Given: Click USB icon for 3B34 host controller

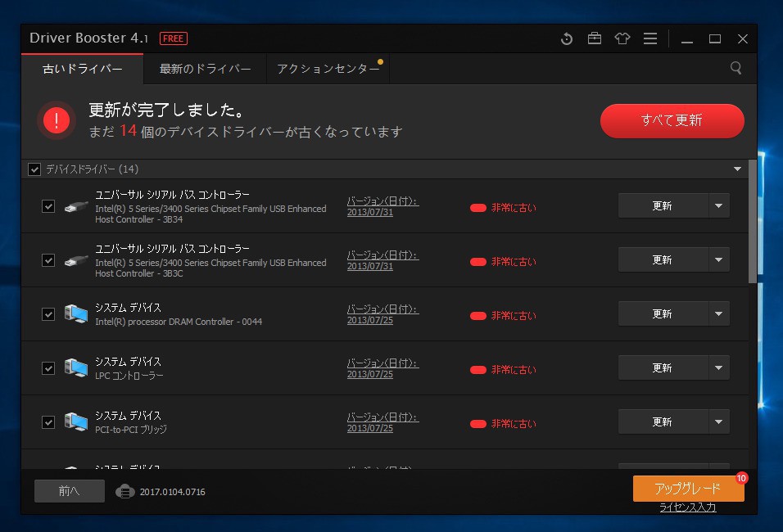Looking at the screenshot, I should click(x=76, y=206).
